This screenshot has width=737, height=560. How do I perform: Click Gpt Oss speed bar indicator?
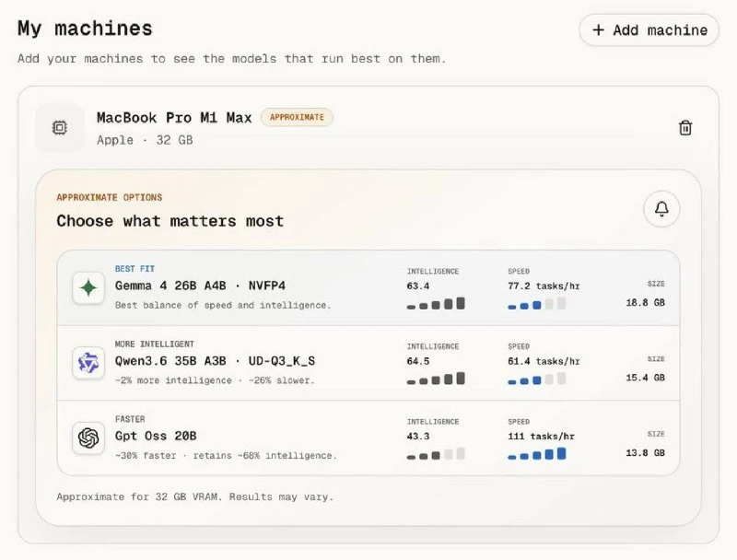click(x=537, y=454)
